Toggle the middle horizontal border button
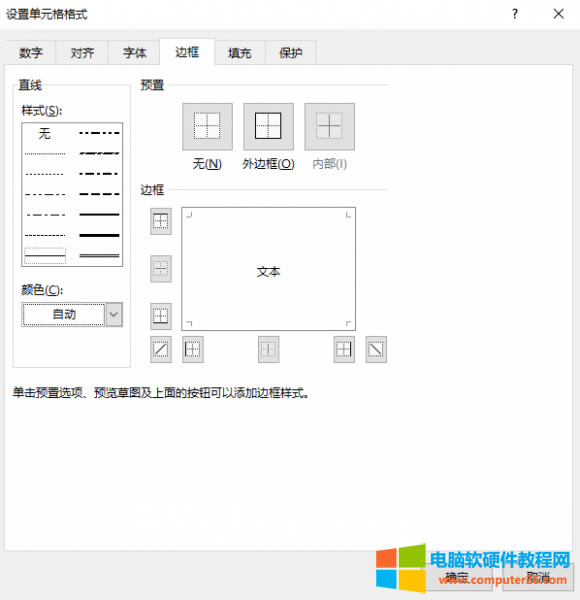The image size is (580, 600). coord(161,269)
